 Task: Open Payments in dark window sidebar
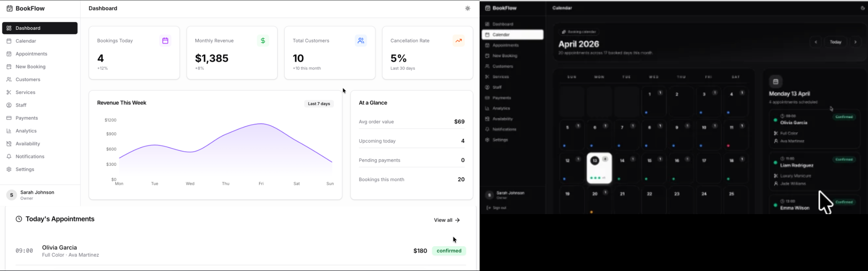[513, 98]
